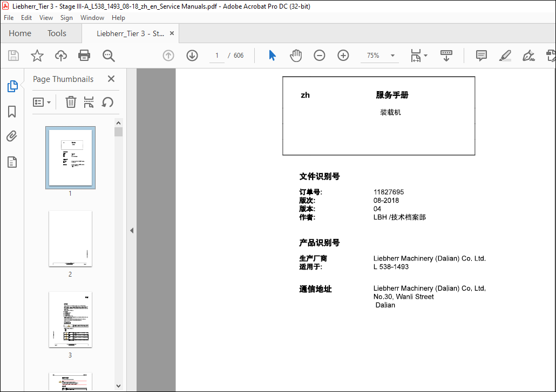Zoom out with minus button
The image size is (556, 392).
[x=320, y=56]
